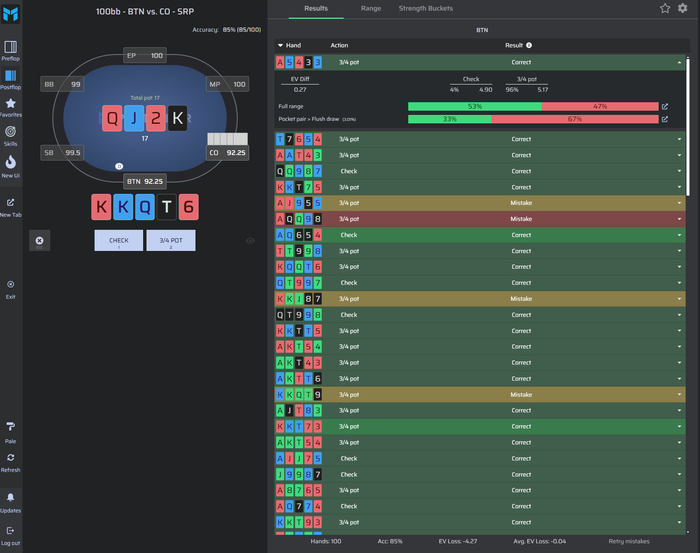Switch to the Range tab
Screen dimensions: 700x553
click(x=371, y=8)
